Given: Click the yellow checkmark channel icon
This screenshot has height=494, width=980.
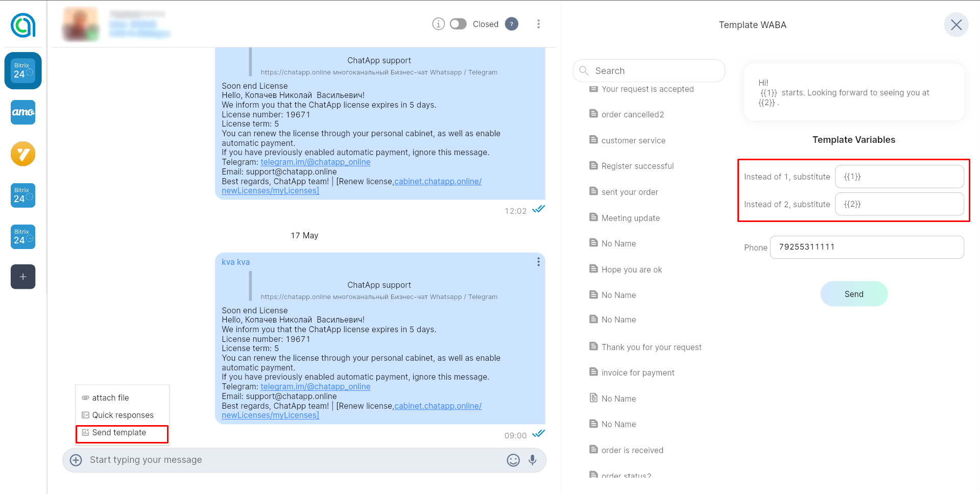Looking at the screenshot, I should tap(23, 154).
